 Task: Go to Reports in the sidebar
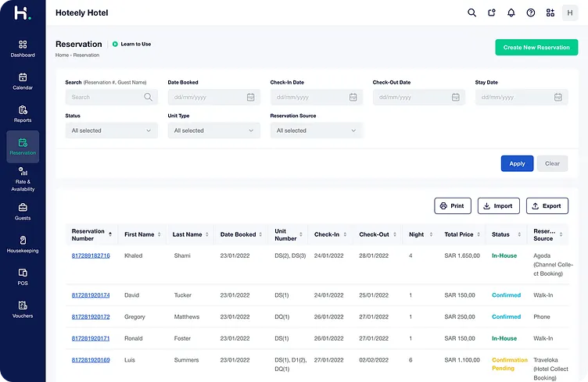coord(23,114)
